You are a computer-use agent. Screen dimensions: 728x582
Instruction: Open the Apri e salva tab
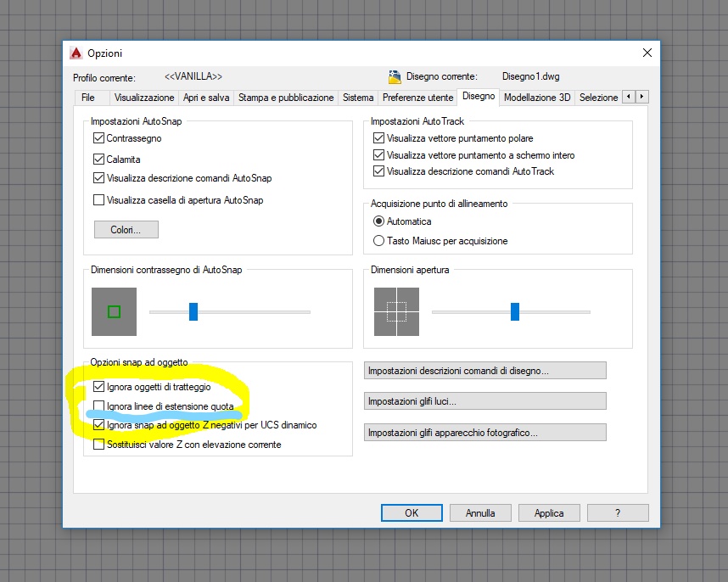coord(206,98)
